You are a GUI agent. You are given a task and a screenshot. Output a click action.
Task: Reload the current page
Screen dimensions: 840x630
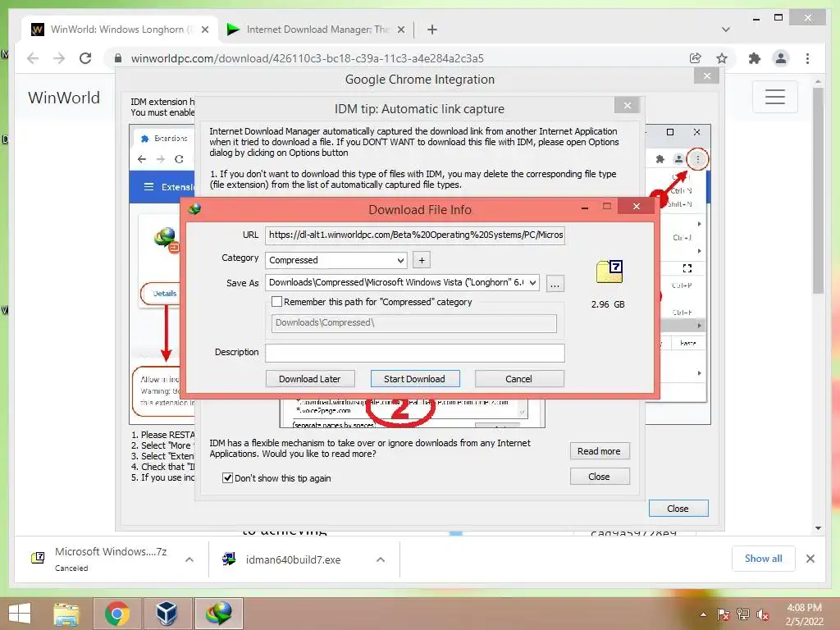pyautogui.click(x=85, y=58)
